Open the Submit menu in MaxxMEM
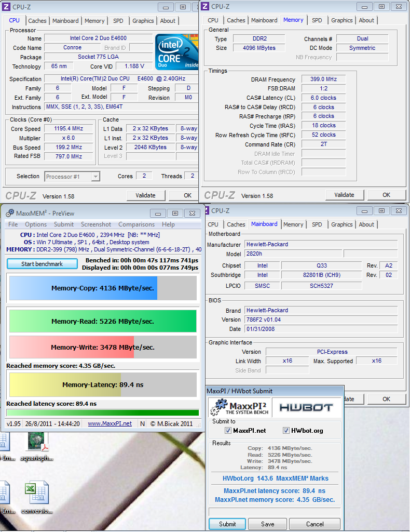The height and width of the screenshot is (532, 410). (64, 224)
